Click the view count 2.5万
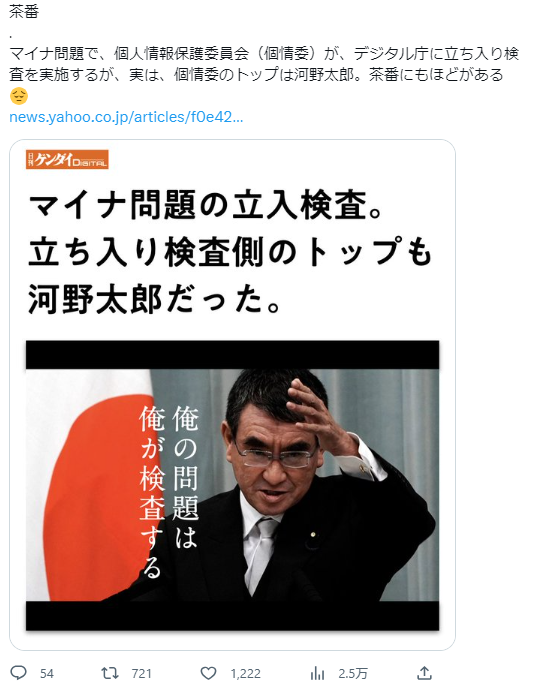The width and height of the screenshot is (535, 686). [353, 673]
